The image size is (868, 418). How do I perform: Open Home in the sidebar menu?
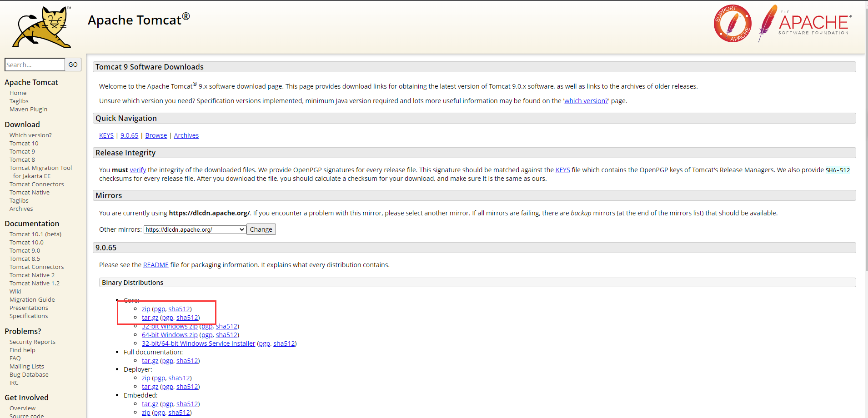18,93
